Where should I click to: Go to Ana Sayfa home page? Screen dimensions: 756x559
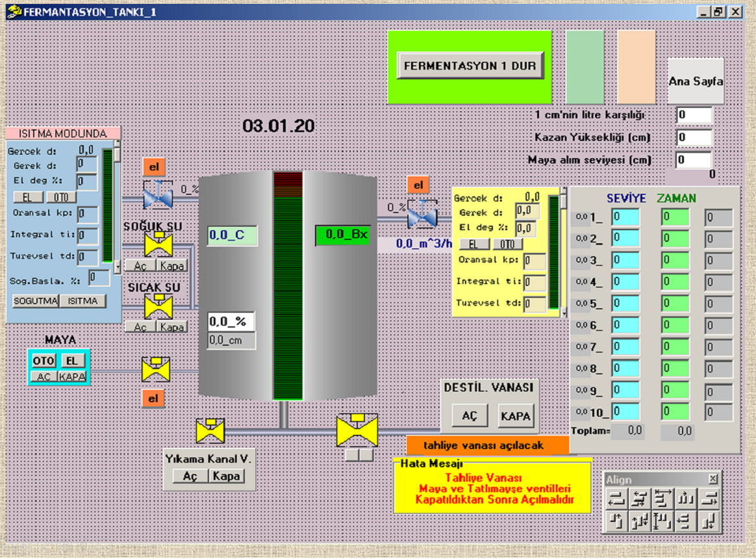(x=696, y=81)
